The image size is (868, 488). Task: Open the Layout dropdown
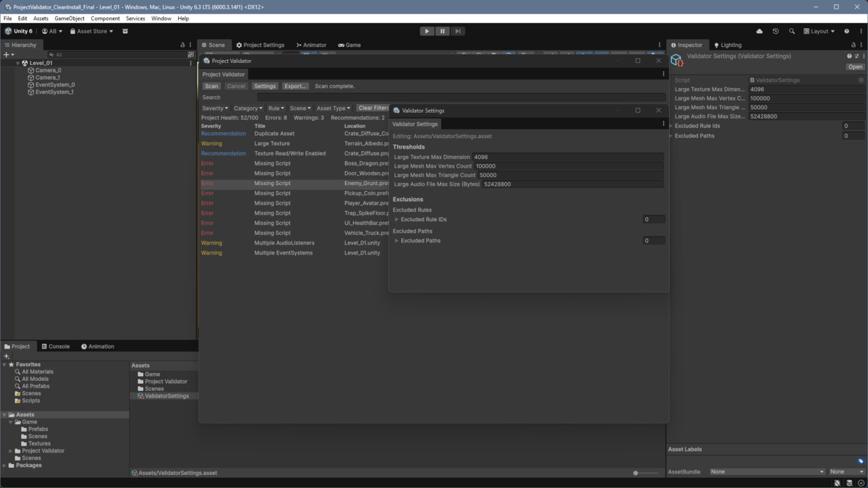click(x=820, y=31)
